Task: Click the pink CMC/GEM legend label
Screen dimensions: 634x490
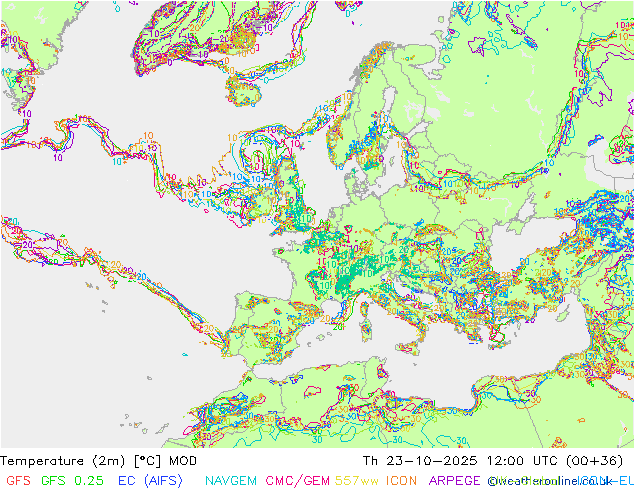Action: point(297,480)
